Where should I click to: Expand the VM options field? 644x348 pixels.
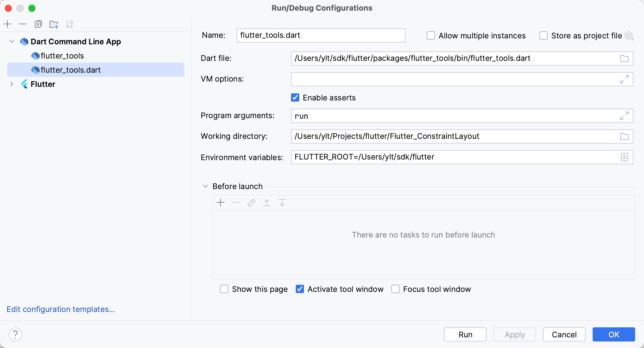(624, 79)
